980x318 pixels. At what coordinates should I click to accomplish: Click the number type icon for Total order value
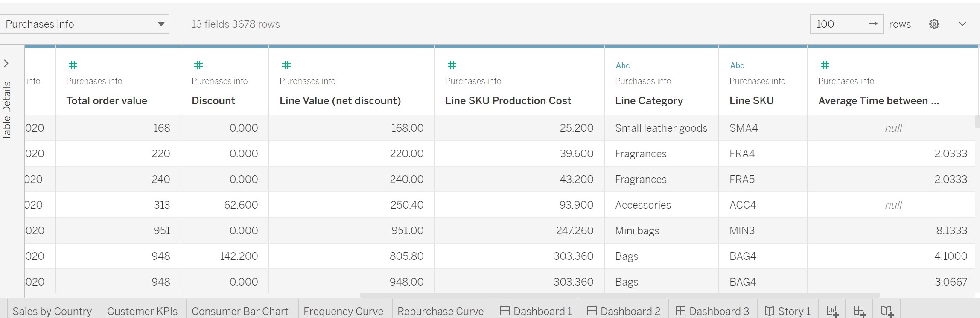(x=73, y=65)
